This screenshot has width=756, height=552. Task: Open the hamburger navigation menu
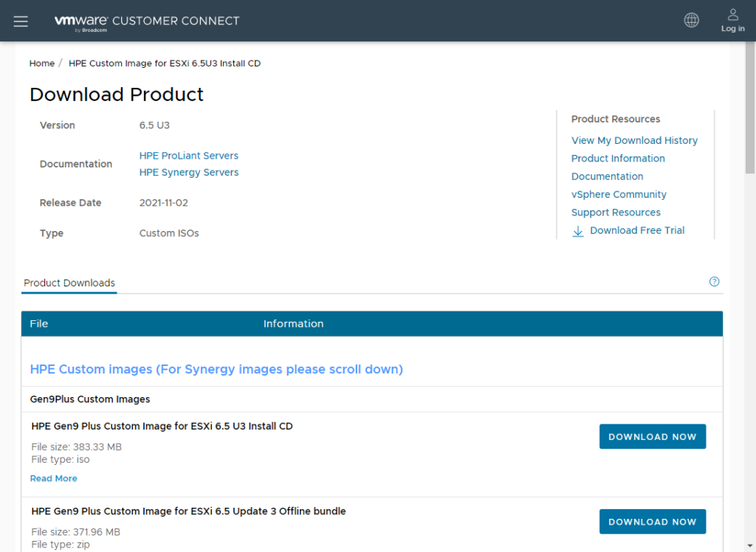pyautogui.click(x=21, y=21)
